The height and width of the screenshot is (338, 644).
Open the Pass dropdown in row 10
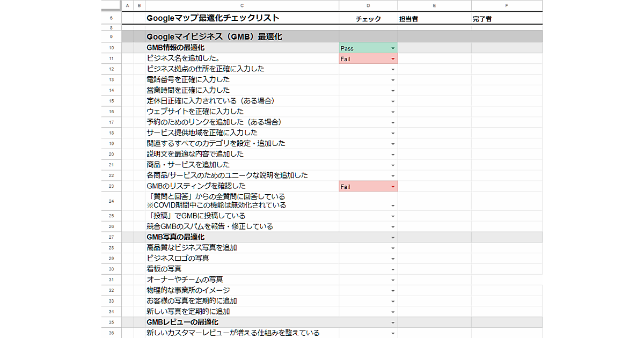[x=393, y=48]
